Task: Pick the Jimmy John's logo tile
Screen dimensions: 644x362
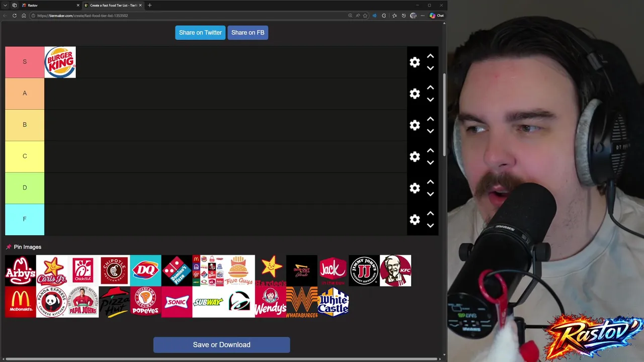Action: click(364, 270)
